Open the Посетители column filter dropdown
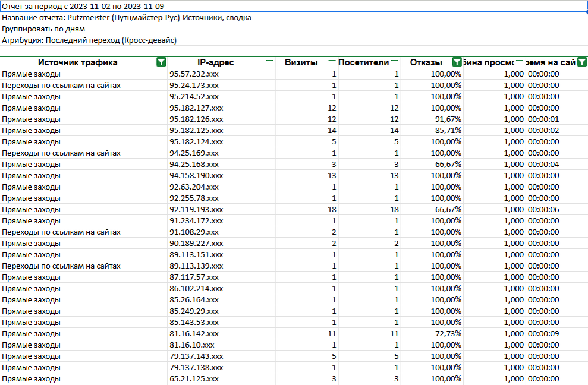Viewport: 588px width, 385px height. coord(395,62)
